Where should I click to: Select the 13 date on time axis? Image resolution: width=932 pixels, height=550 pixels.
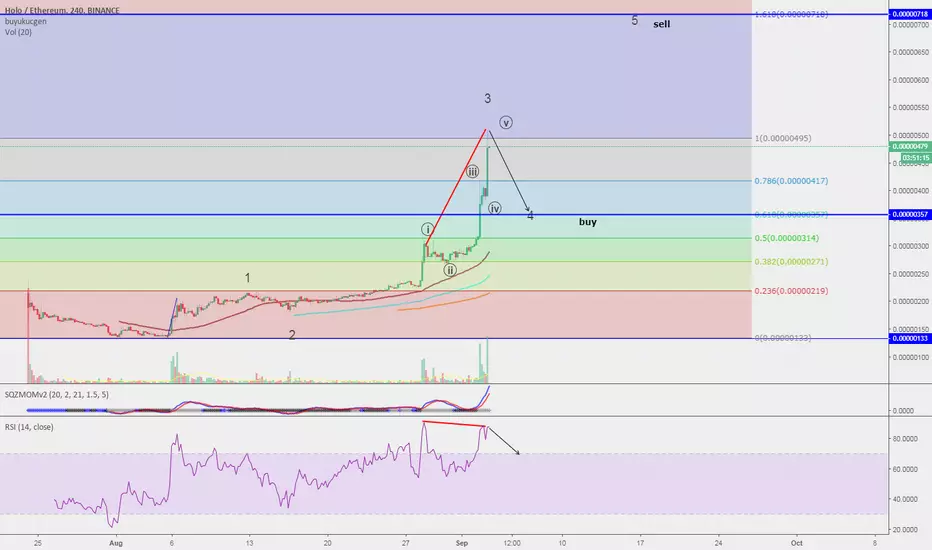pyautogui.click(x=250, y=543)
